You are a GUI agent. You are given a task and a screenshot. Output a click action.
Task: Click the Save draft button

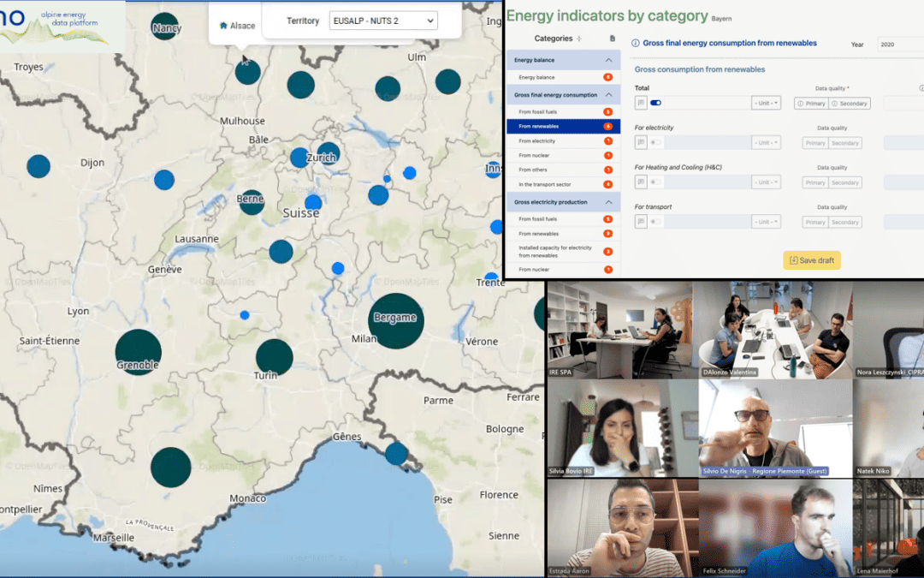click(x=812, y=260)
